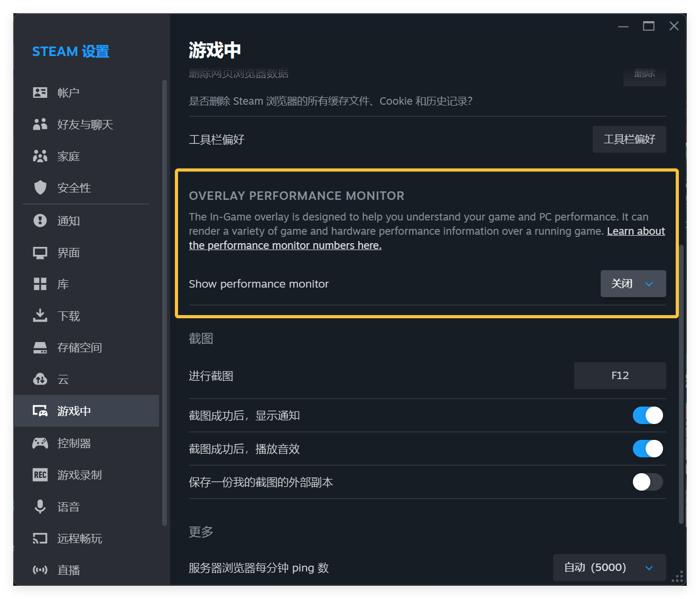This screenshot has height=599, width=700.
Task: Open the 库 settings page
Action: pyautogui.click(x=87, y=284)
